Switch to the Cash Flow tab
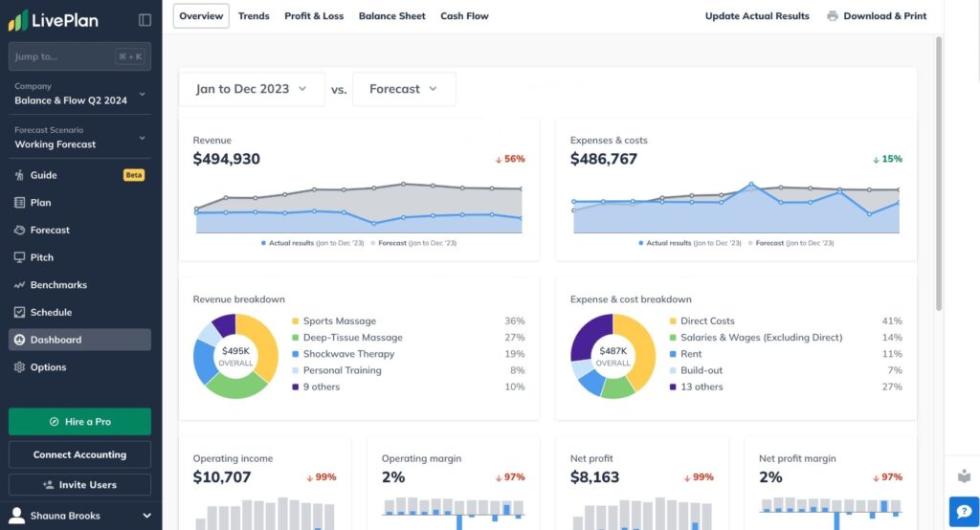Viewport: 980px width, 530px height. point(464,16)
